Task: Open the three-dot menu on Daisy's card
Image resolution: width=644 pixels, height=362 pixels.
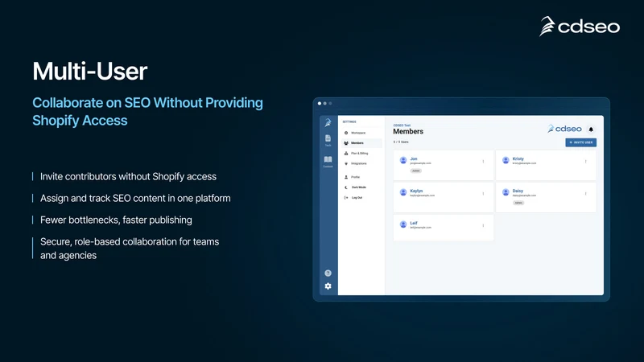Action: click(x=586, y=193)
